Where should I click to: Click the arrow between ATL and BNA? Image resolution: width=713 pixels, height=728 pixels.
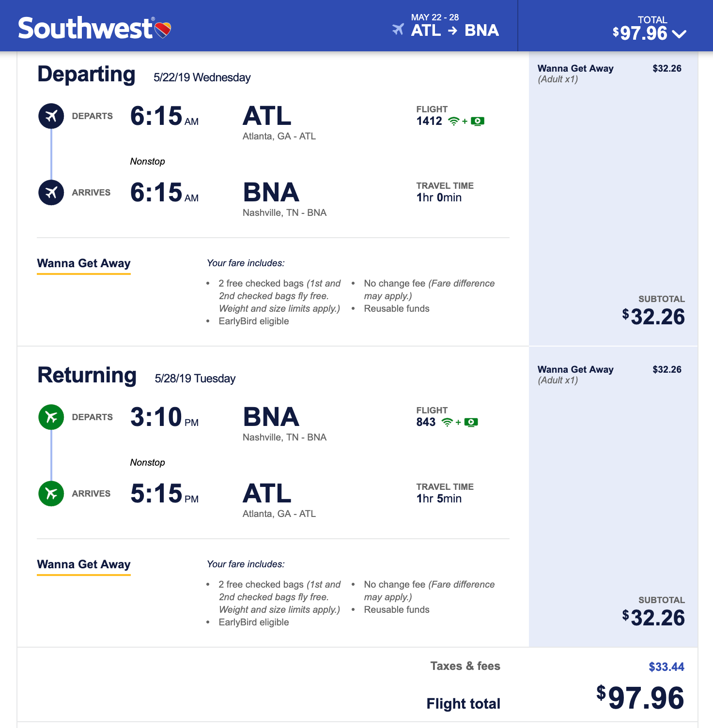pos(453,31)
